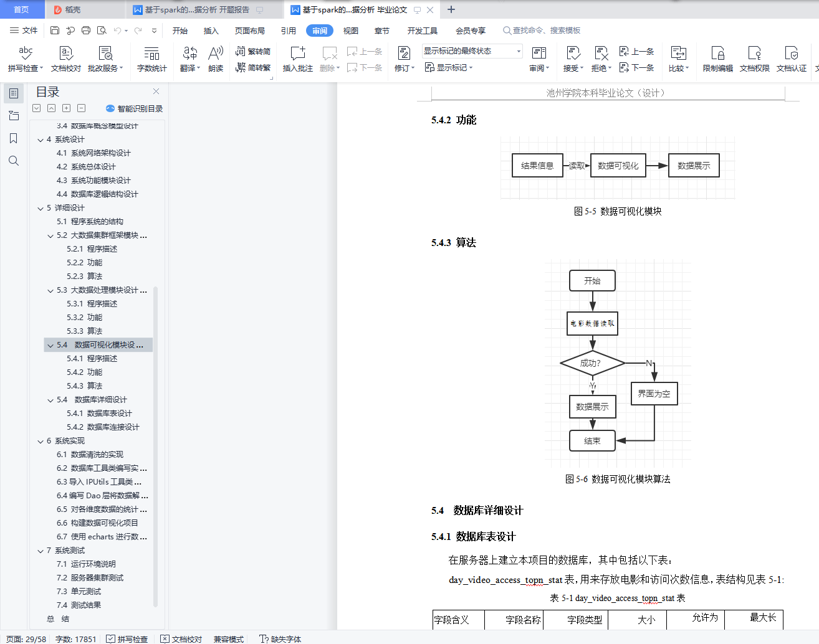
Task: Collapse the 4 系统设计 tree node
Action: (41, 140)
